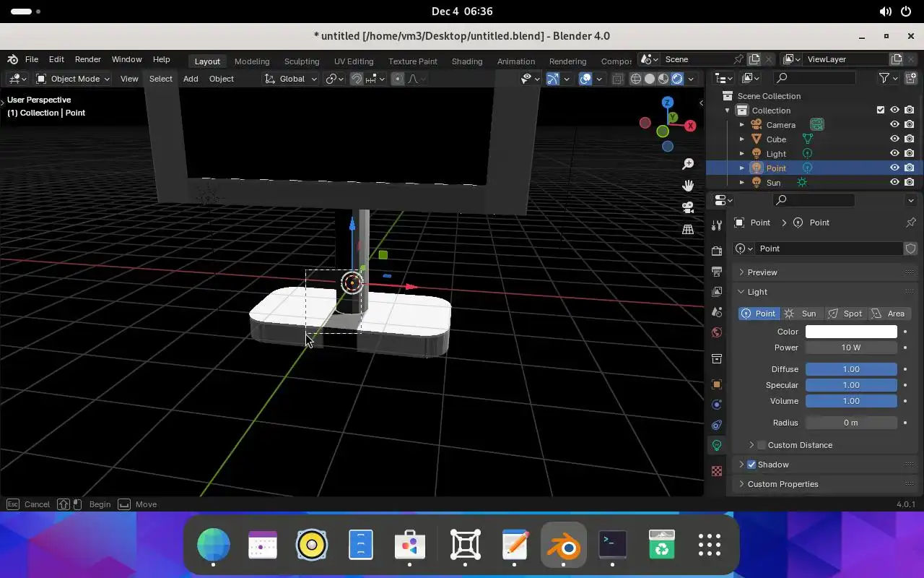Open the Object Constraints properties tab

tap(717, 425)
